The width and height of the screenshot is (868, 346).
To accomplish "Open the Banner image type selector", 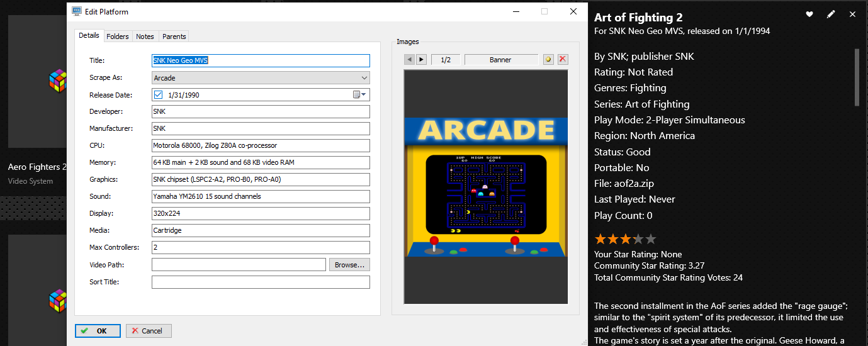I will click(x=501, y=60).
